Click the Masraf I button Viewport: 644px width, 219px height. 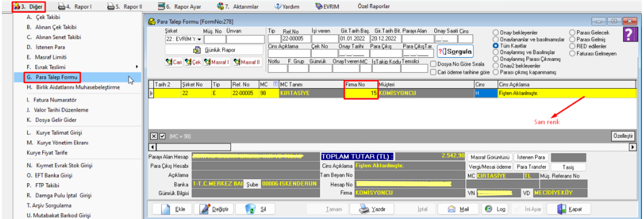[217, 62]
